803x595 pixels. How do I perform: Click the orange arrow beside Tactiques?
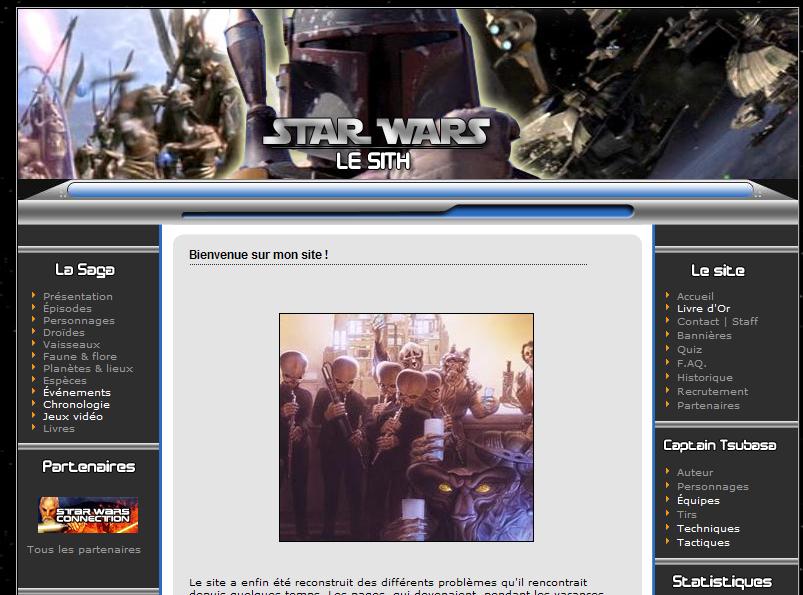coord(668,541)
